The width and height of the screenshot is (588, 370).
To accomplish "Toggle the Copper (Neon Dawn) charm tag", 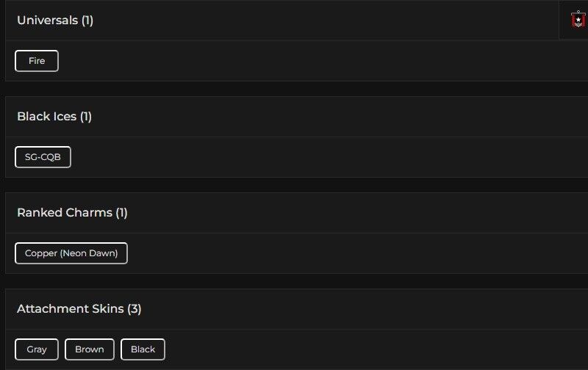I will point(71,253).
